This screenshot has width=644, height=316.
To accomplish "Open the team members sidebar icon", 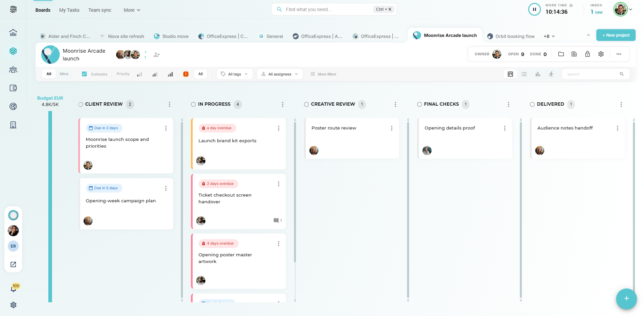I will point(13,70).
